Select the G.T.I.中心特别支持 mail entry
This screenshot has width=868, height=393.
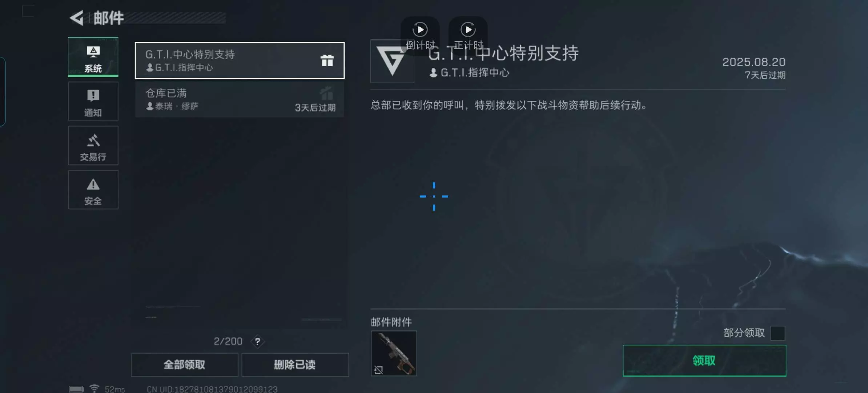pyautogui.click(x=240, y=60)
